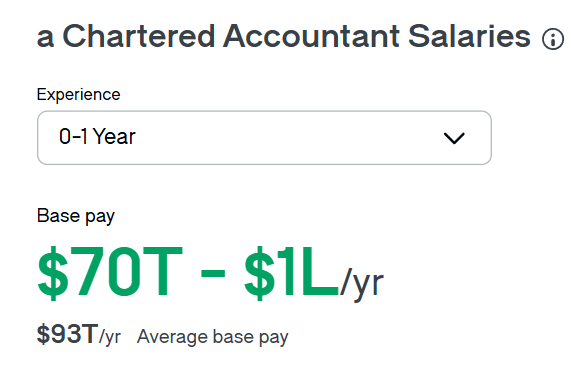Click the "/yr" suffix after $1L

pyautogui.click(x=362, y=282)
